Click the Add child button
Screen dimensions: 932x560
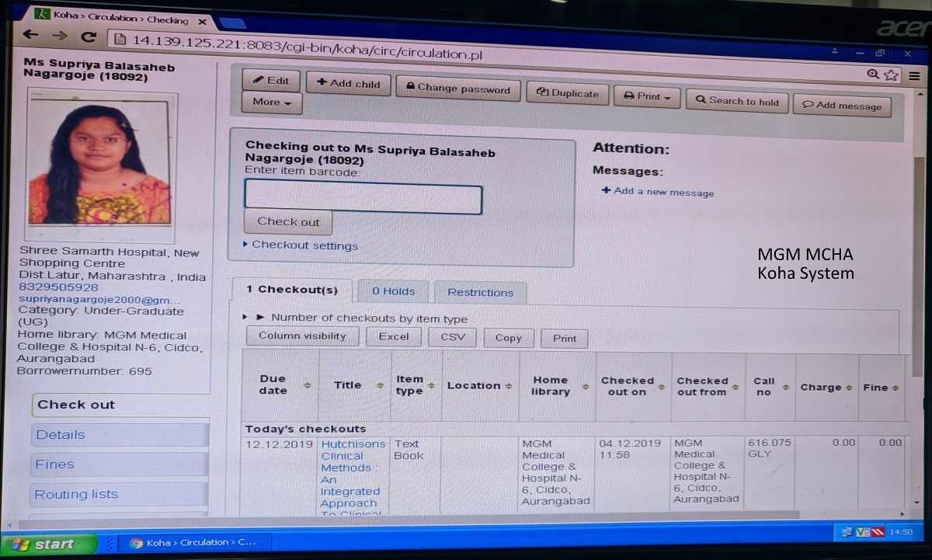[349, 84]
